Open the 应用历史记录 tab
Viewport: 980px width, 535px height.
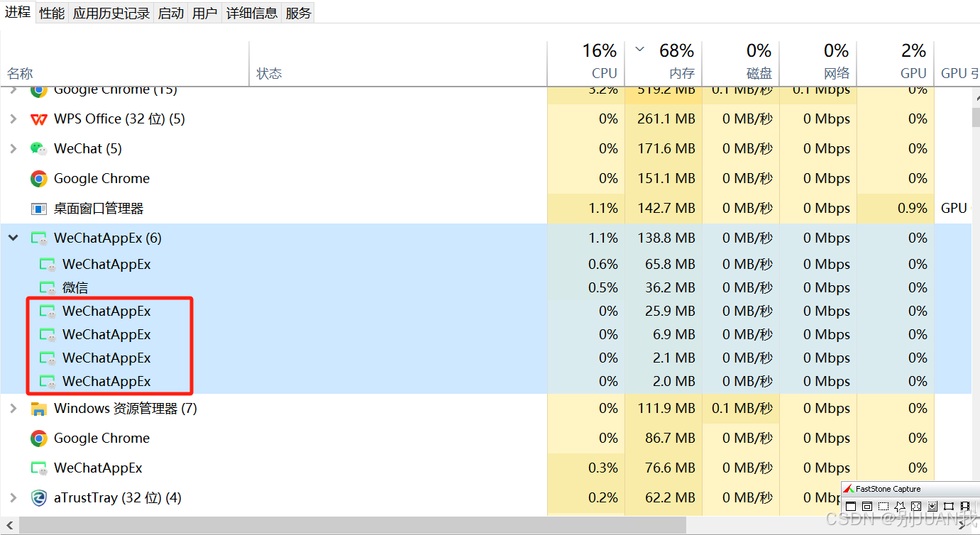click(111, 13)
